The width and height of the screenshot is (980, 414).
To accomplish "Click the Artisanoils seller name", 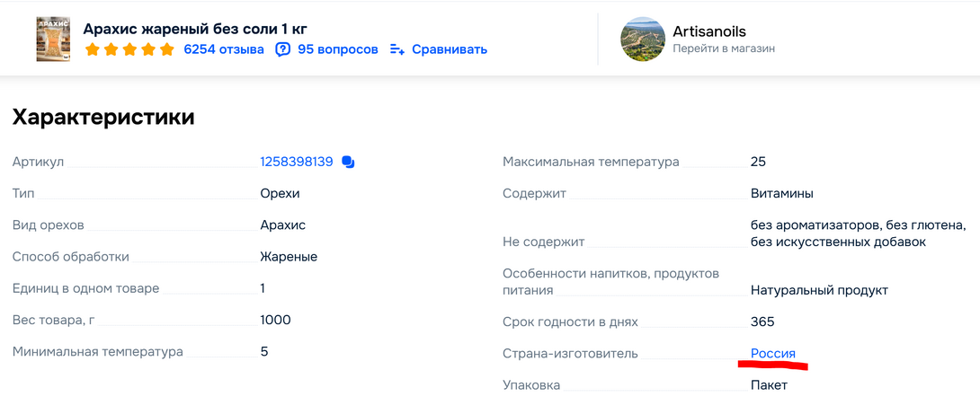I will coord(709,31).
